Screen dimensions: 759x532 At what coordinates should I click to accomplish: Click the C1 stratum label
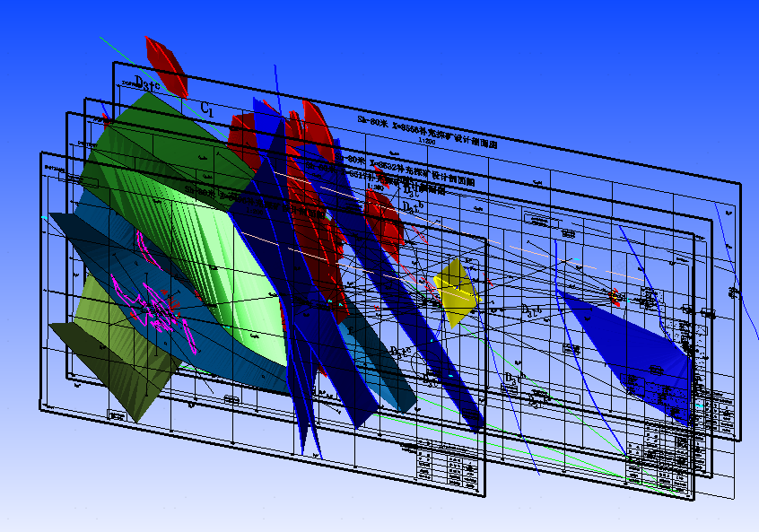(x=206, y=109)
